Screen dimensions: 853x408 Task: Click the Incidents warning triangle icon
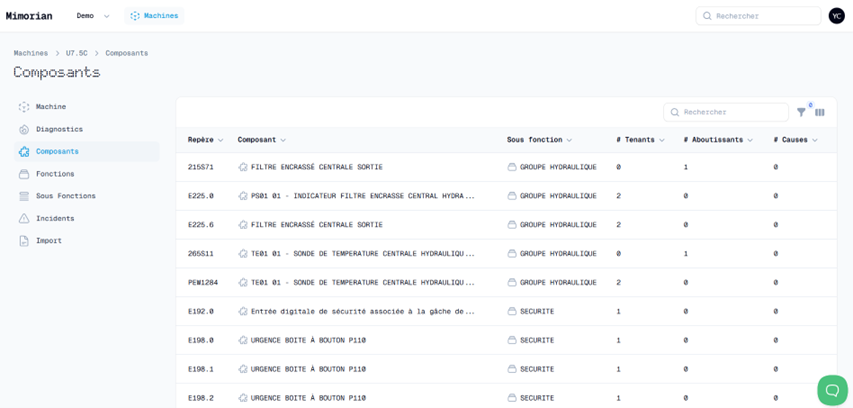coord(24,218)
